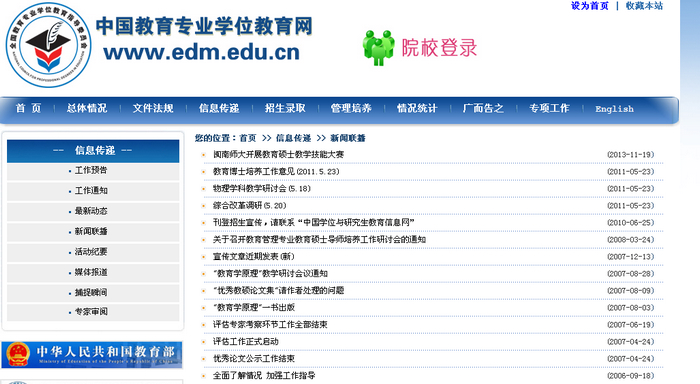This screenshot has width=700, height=384.
Task: Select 文件法规 in the navigation bar
Action: [x=153, y=108]
